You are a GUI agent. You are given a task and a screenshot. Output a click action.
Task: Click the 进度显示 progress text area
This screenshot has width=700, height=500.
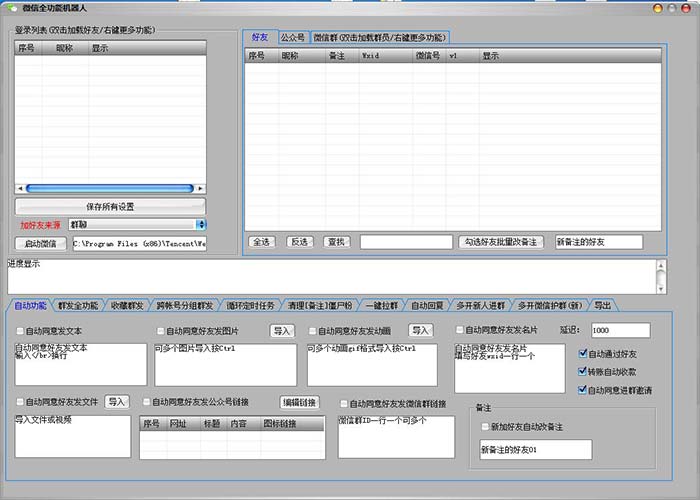click(332, 277)
